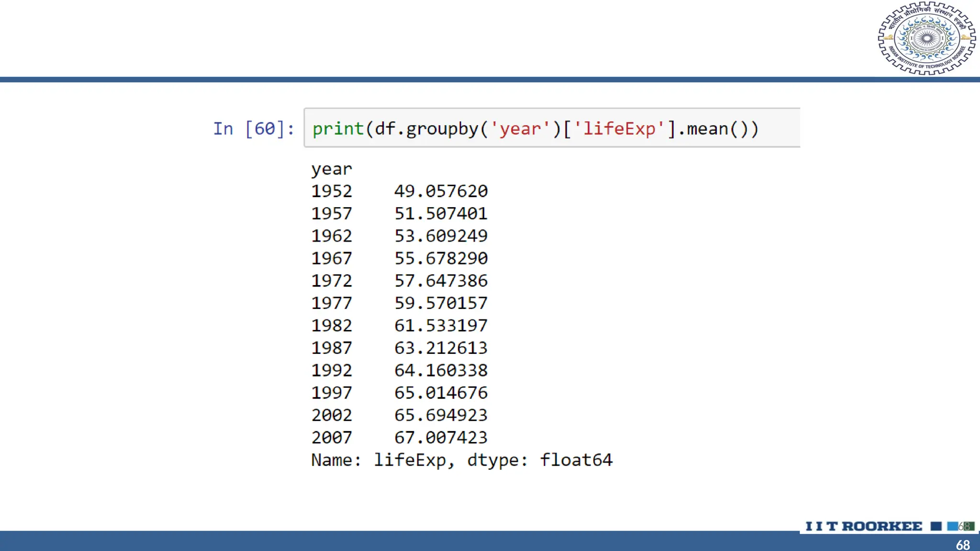Viewport: 980px width, 551px height.
Task: Click the In [60] cell prompt
Action: pos(254,129)
